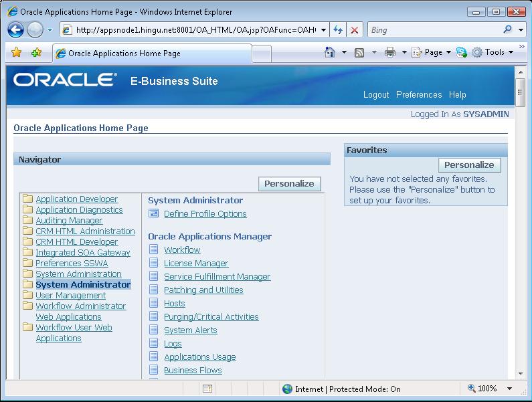The image size is (532, 402).
Task: Click the Add to Favorites icon
Action: click(36, 53)
